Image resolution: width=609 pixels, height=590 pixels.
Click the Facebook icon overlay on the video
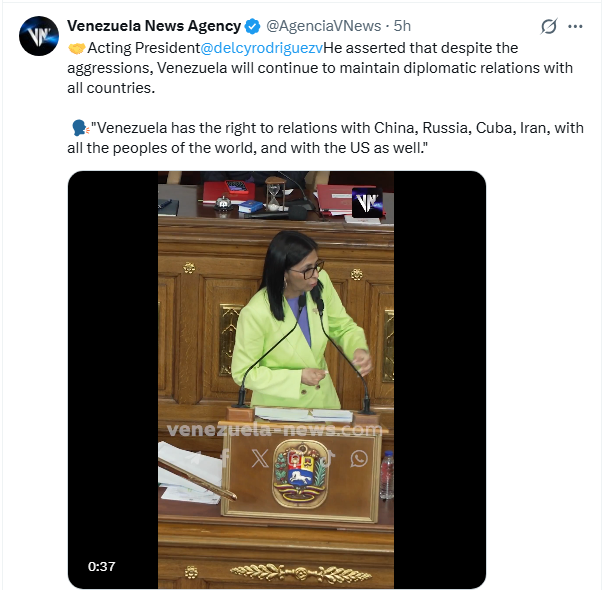225,458
